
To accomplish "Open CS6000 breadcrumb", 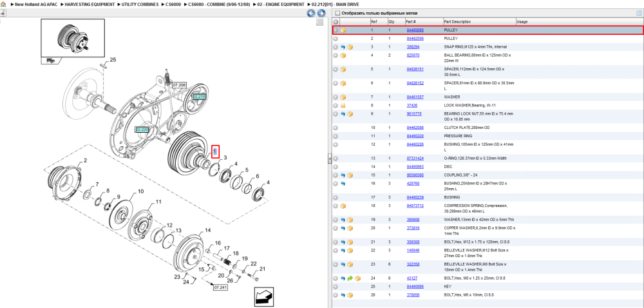I will click(x=173, y=4).
